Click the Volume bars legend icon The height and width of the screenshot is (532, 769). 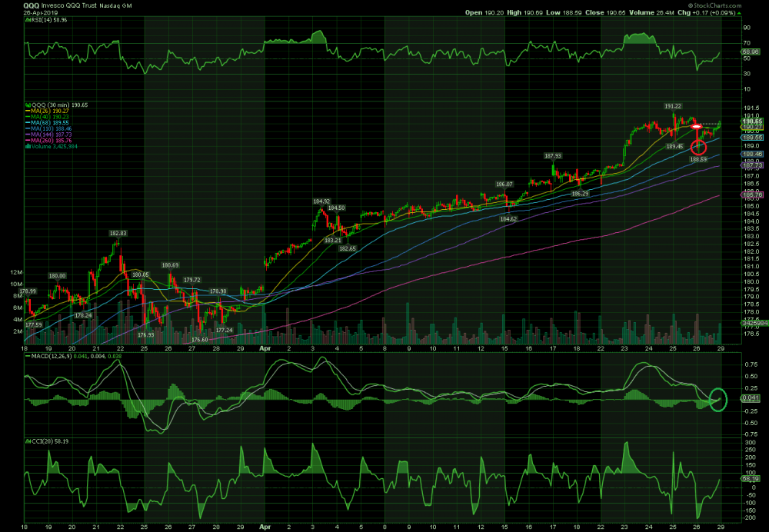pos(25,148)
